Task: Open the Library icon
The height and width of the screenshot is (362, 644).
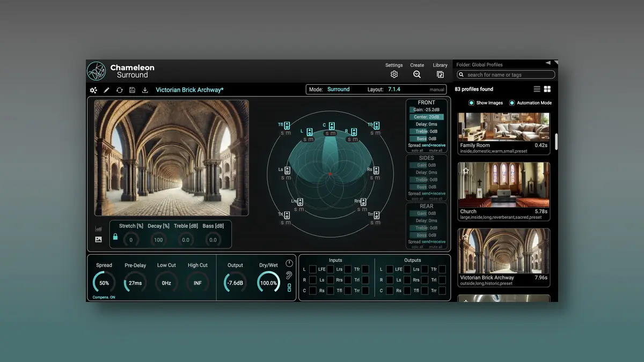Action: [440, 75]
